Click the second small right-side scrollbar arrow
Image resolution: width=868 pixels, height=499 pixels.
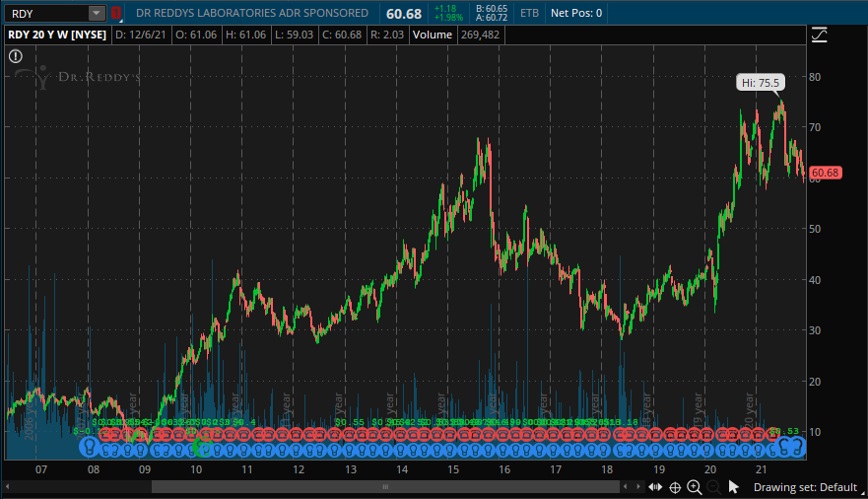coord(638,487)
